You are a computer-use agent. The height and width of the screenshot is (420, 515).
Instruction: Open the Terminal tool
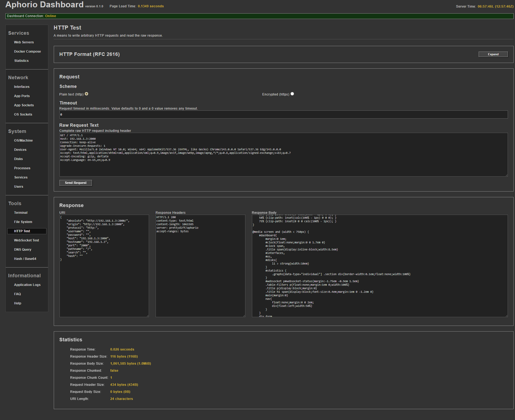(21, 213)
